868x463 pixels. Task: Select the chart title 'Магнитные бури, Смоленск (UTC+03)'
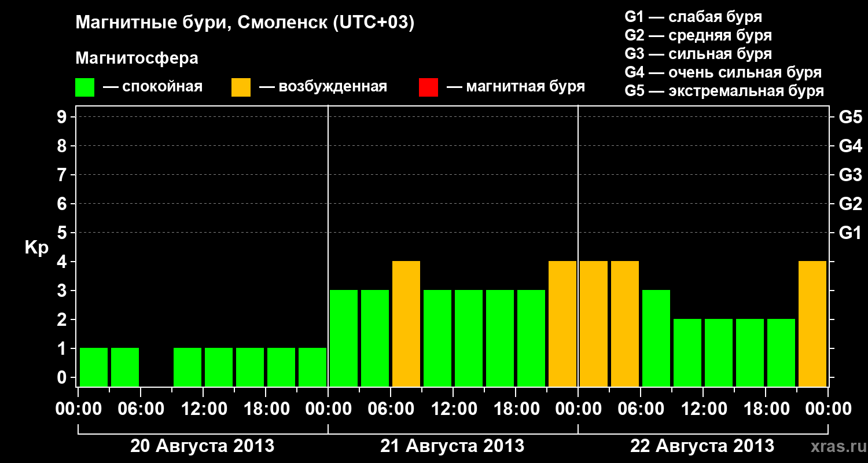[x=245, y=24]
